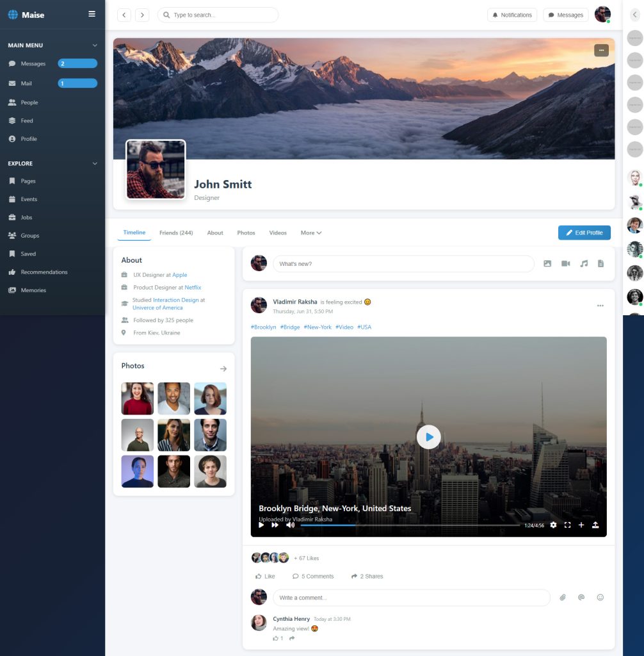
Task: Open user avatar in top bar
Action: 602,15
